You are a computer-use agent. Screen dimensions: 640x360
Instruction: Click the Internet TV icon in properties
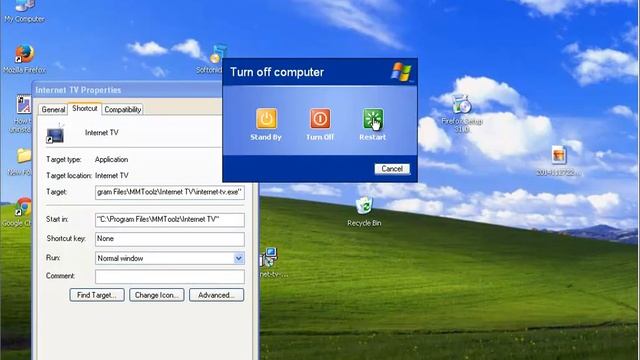[55, 134]
